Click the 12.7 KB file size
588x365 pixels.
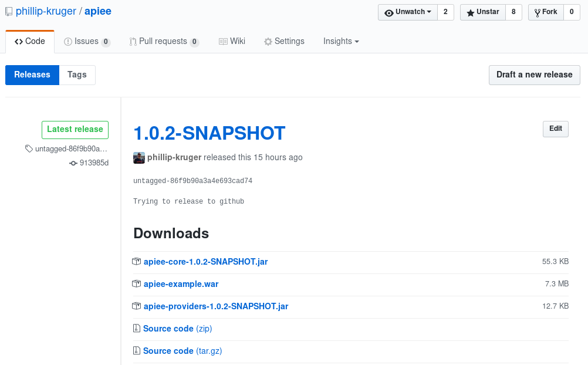tap(555, 306)
